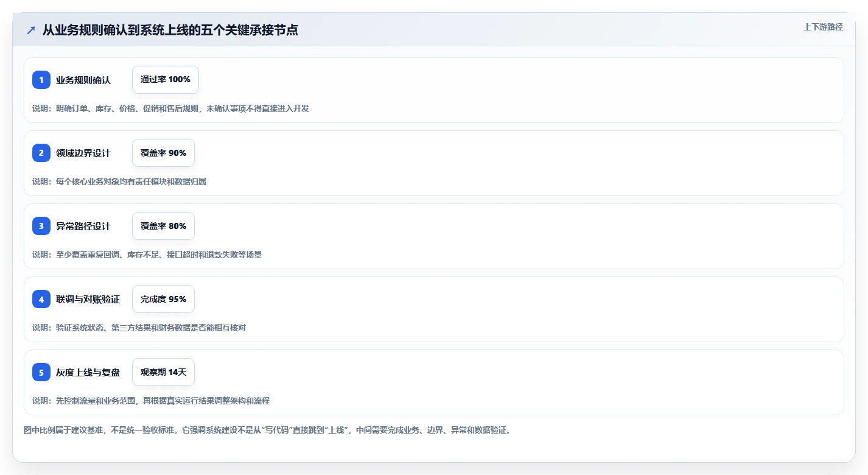This screenshot has height=475, width=868.
Task: Click the 上下游路径 label
Action: pyautogui.click(x=823, y=27)
